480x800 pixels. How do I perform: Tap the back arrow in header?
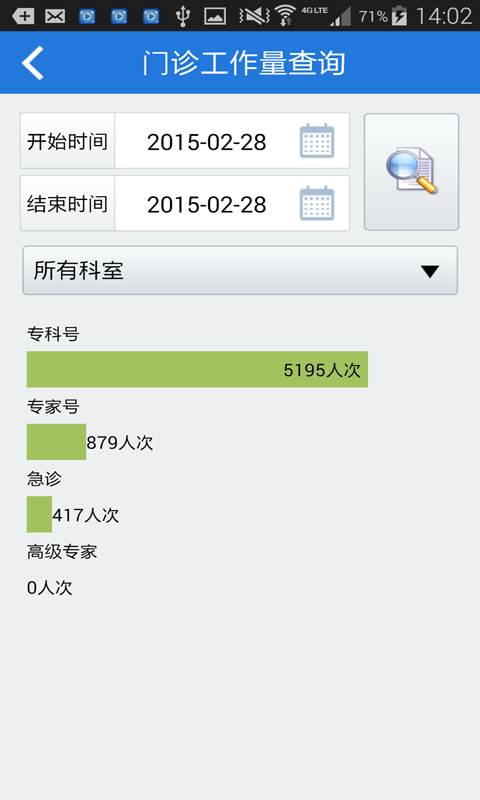point(33,63)
